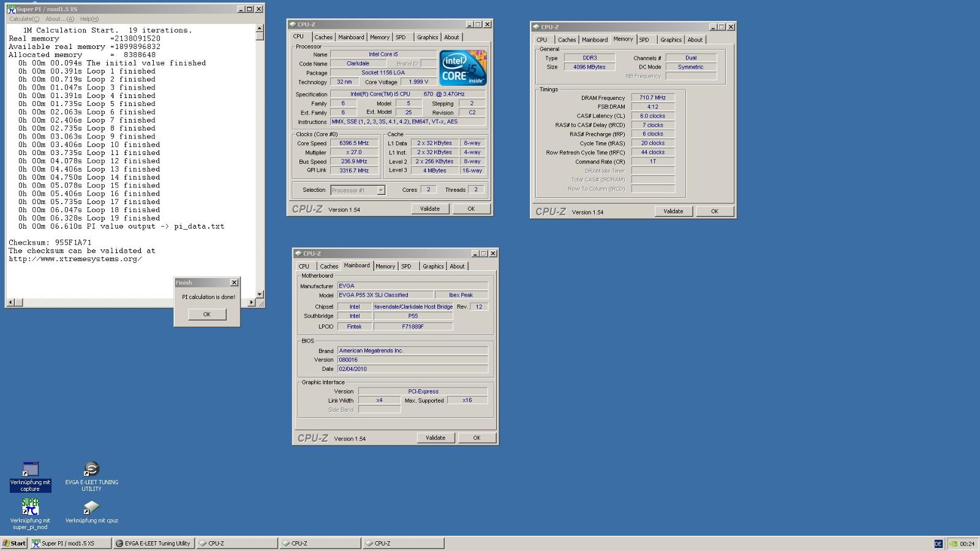
Task: Click OK in CPU-Z CPU window
Action: pyautogui.click(x=471, y=209)
